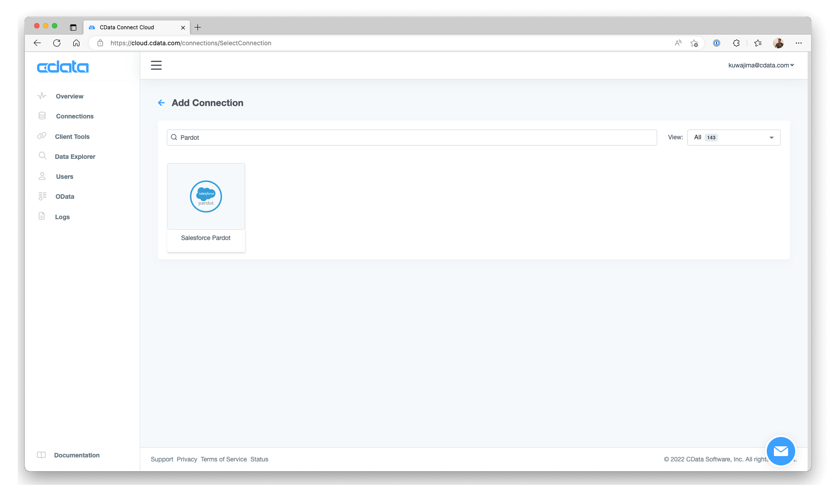836x504 pixels.
Task: Open Users page in sidebar
Action: click(x=65, y=177)
